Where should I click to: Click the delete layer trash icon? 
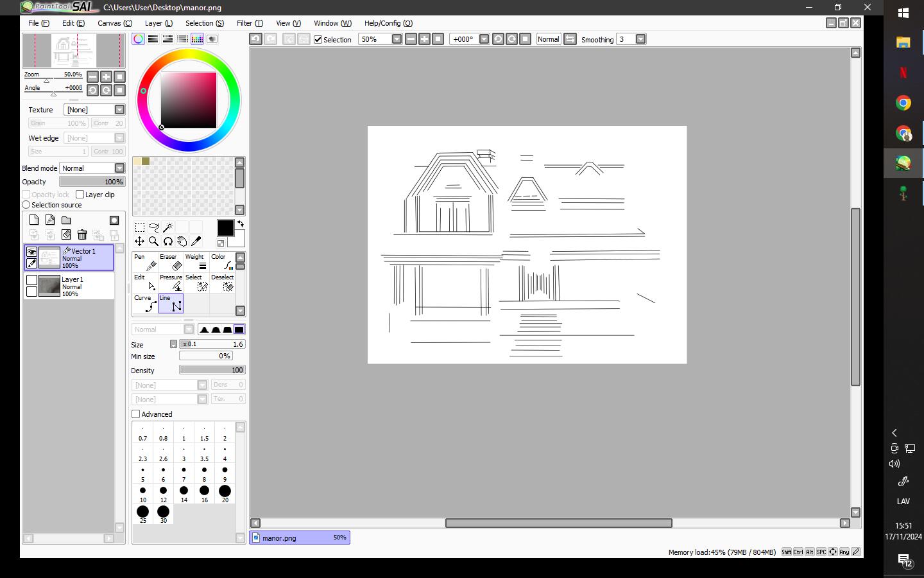coord(82,235)
